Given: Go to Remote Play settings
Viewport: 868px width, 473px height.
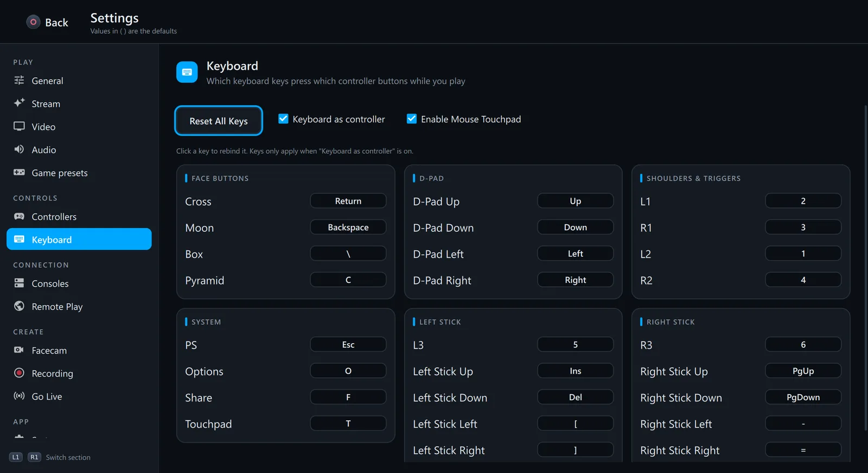Looking at the screenshot, I should [79, 306].
